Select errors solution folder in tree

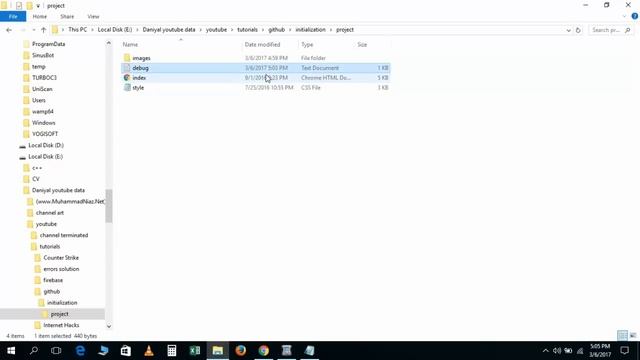tap(61, 269)
